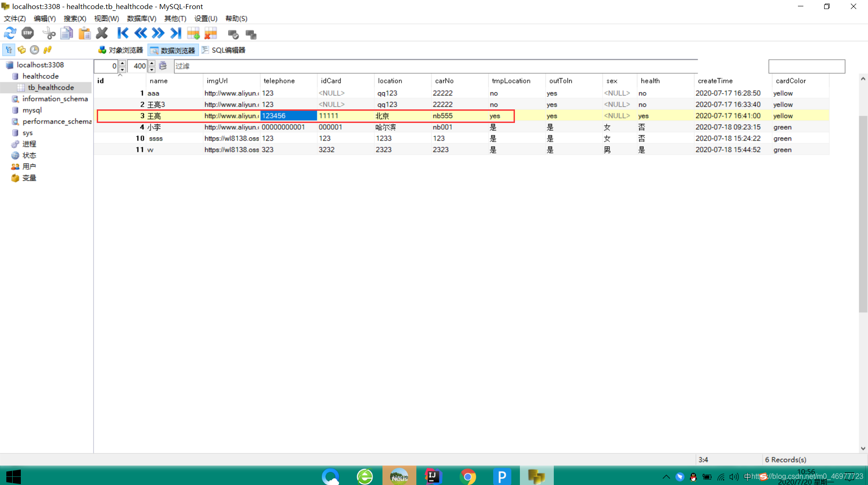The height and width of the screenshot is (485, 868).
Task: Jump to last record arrow
Action: pos(175,33)
